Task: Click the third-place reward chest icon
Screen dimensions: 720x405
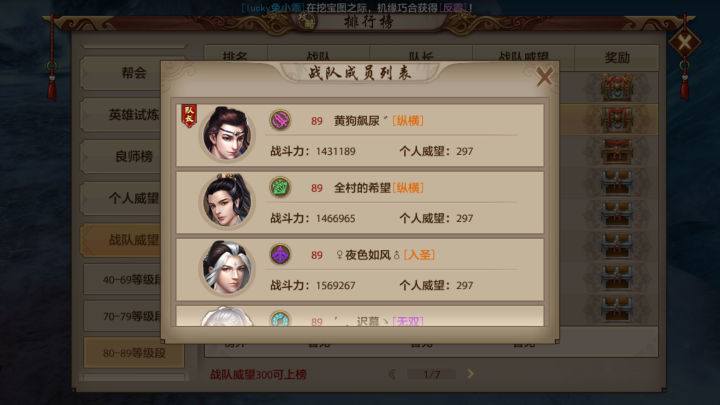Action: click(x=617, y=151)
